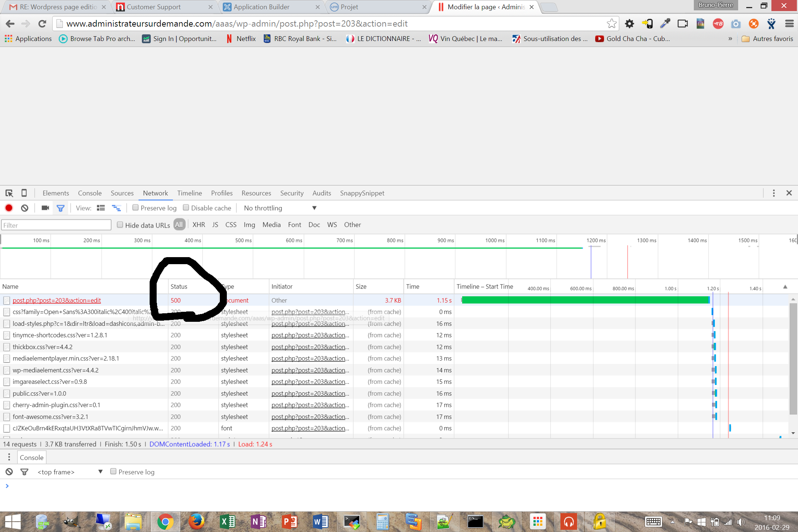Bookmark this page with the star
This screenshot has height=532, width=798.
612,24
